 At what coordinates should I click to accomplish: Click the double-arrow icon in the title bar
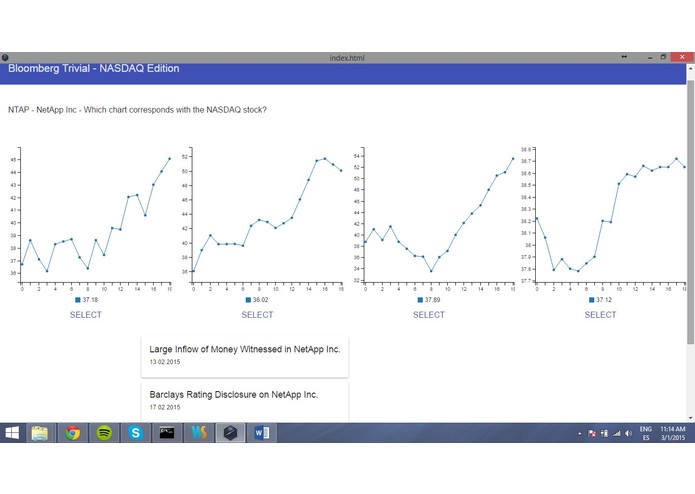(624, 57)
